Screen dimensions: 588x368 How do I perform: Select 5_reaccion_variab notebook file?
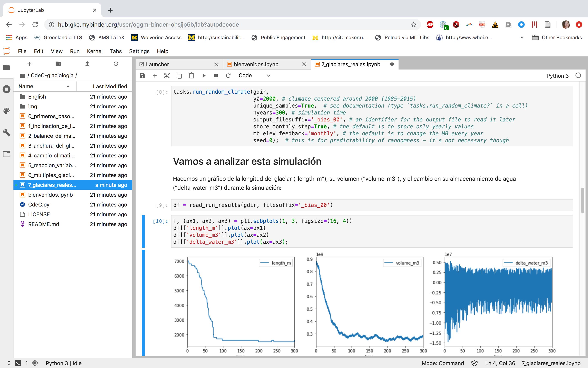73,165
